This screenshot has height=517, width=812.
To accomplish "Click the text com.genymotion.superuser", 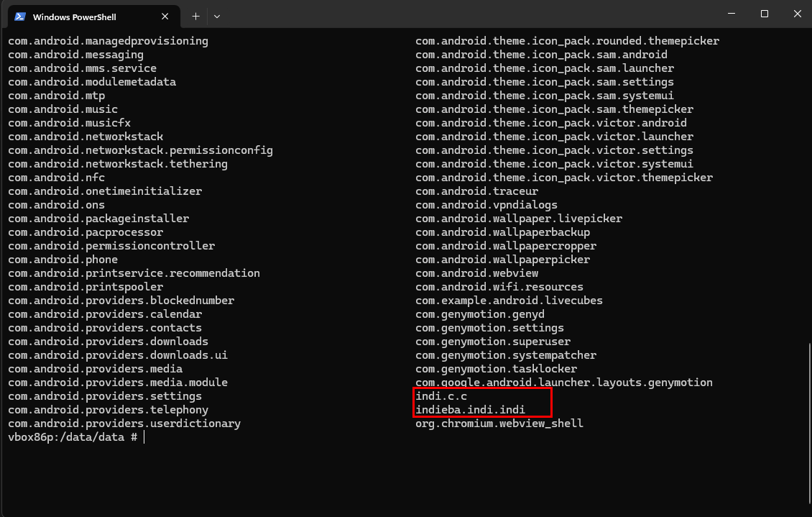I will click(493, 342).
